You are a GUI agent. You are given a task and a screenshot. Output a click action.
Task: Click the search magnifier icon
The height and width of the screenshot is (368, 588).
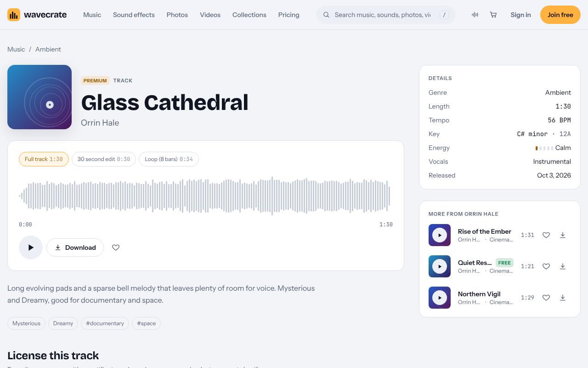[x=326, y=15]
